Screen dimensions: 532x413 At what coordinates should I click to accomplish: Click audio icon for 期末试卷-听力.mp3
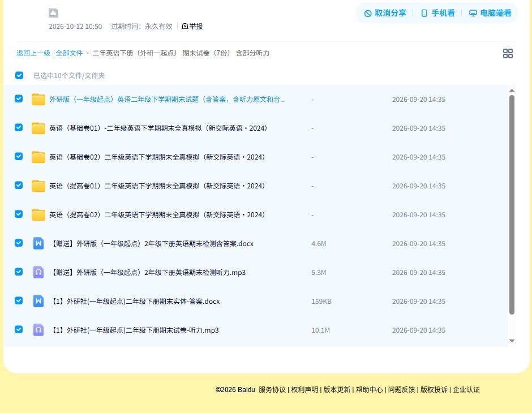point(38,330)
